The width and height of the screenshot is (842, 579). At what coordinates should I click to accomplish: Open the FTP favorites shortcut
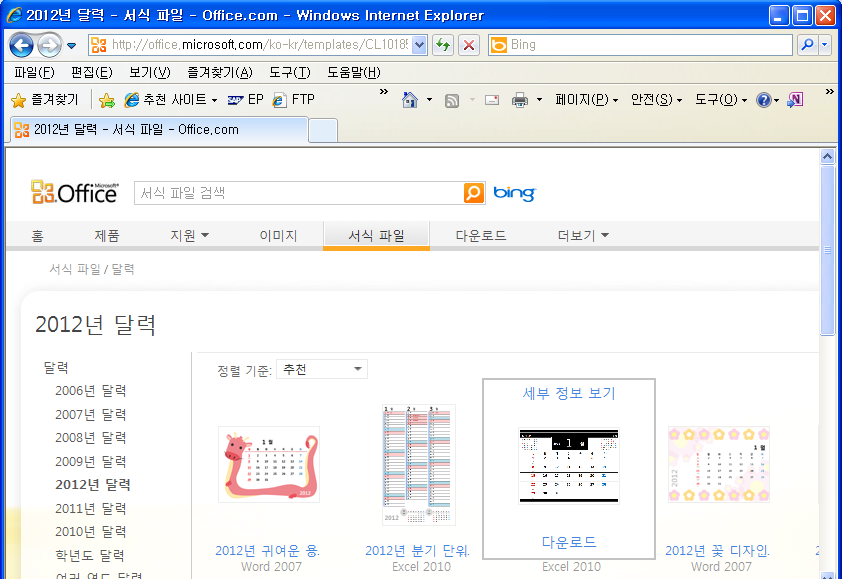[x=293, y=99]
